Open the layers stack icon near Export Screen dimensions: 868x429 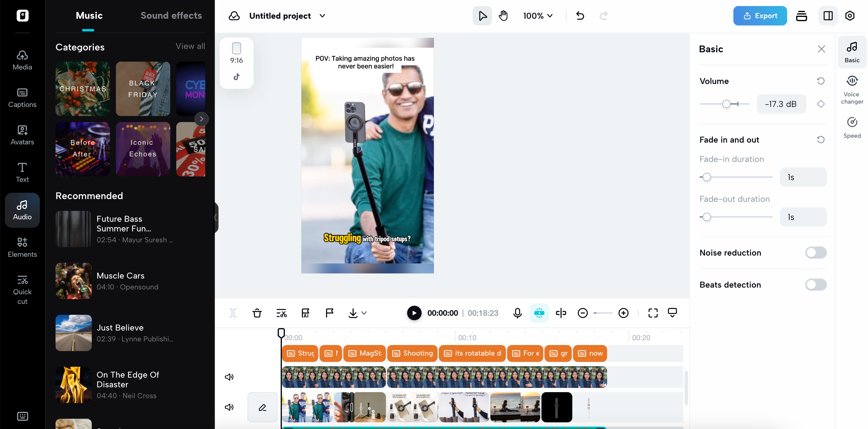coord(801,16)
